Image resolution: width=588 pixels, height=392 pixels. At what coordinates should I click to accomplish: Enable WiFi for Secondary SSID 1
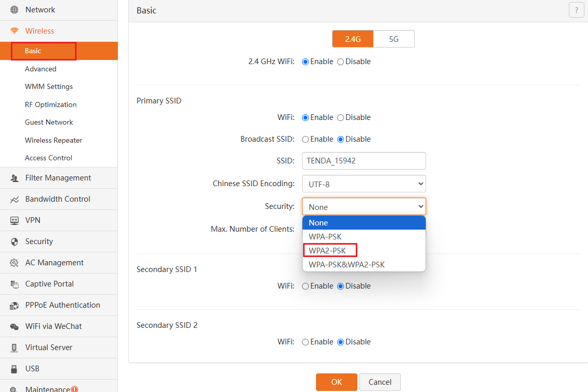tap(305, 286)
